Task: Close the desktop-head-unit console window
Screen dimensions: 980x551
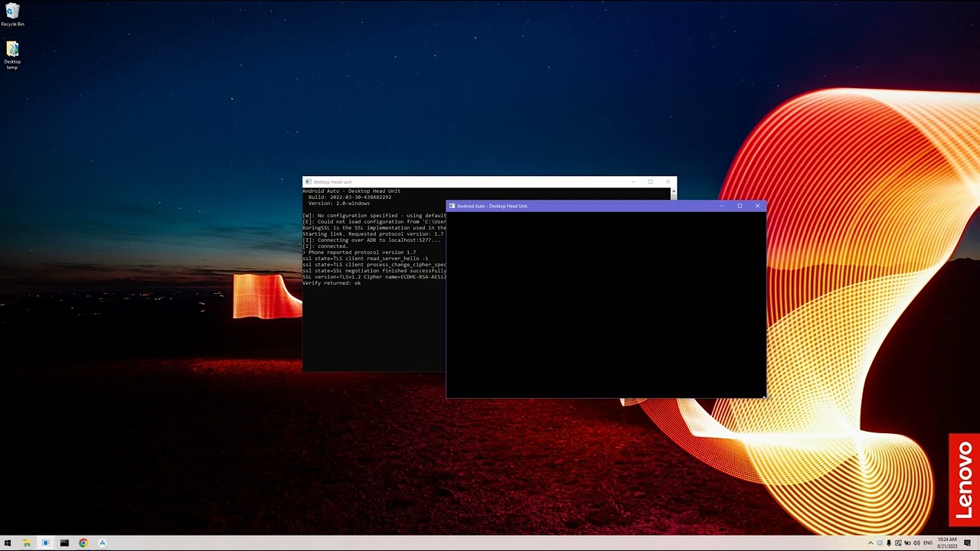Action: tap(668, 182)
